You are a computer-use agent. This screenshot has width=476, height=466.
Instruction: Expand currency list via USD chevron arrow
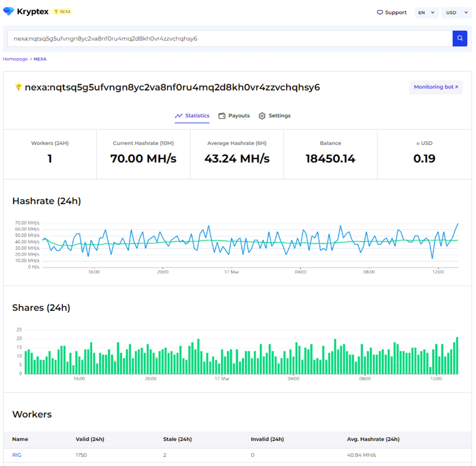(x=466, y=12)
